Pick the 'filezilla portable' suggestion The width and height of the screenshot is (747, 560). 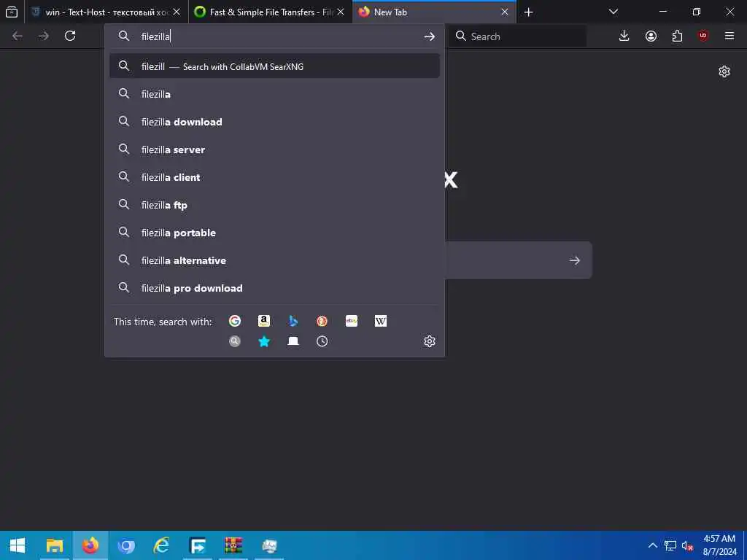tap(274, 233)
